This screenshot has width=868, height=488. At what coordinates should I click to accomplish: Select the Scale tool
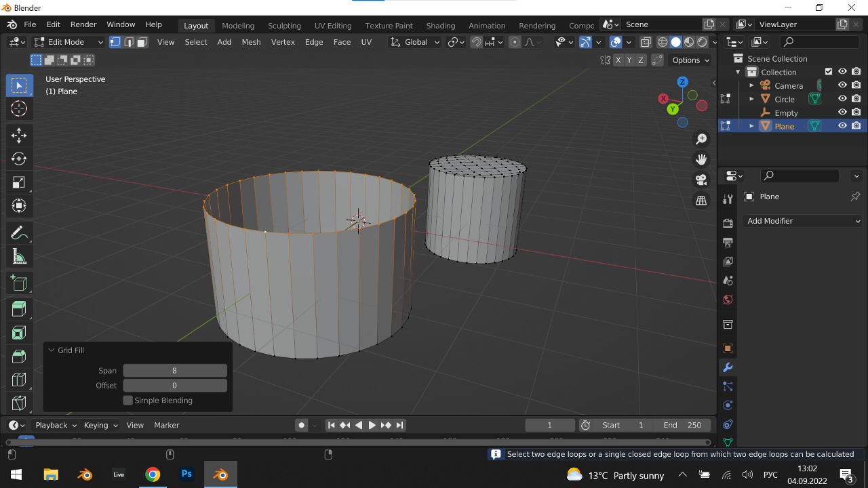[19, 182]
